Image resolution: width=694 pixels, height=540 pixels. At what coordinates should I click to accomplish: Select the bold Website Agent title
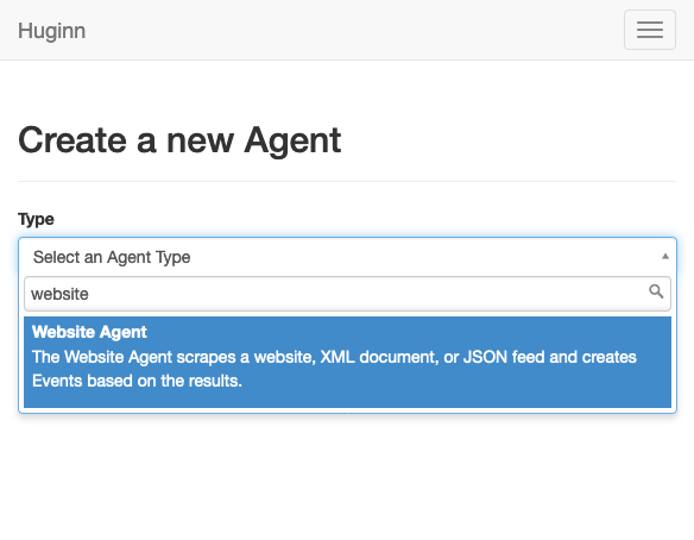[x=90, y=332]
